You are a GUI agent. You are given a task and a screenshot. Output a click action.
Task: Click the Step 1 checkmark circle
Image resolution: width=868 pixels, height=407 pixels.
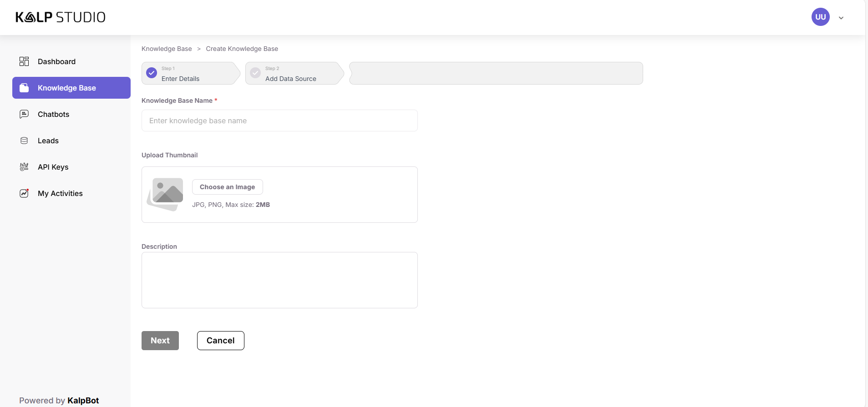[152, 73]
